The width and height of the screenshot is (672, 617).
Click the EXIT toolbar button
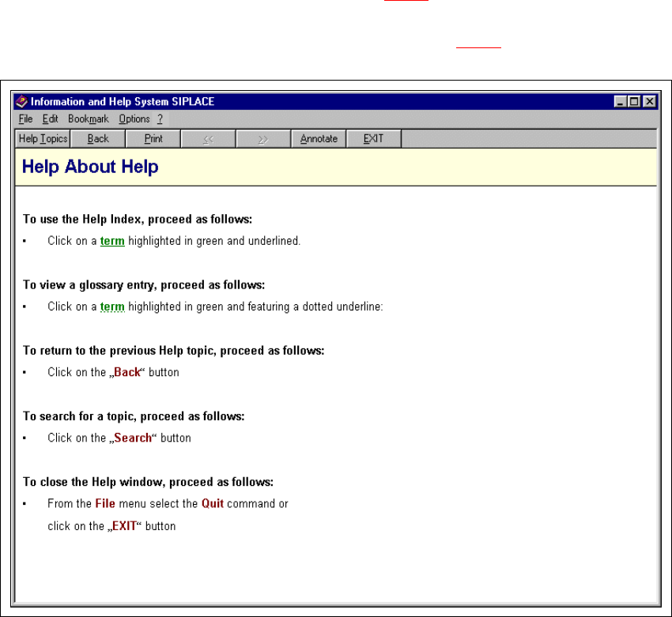[374, 139]
